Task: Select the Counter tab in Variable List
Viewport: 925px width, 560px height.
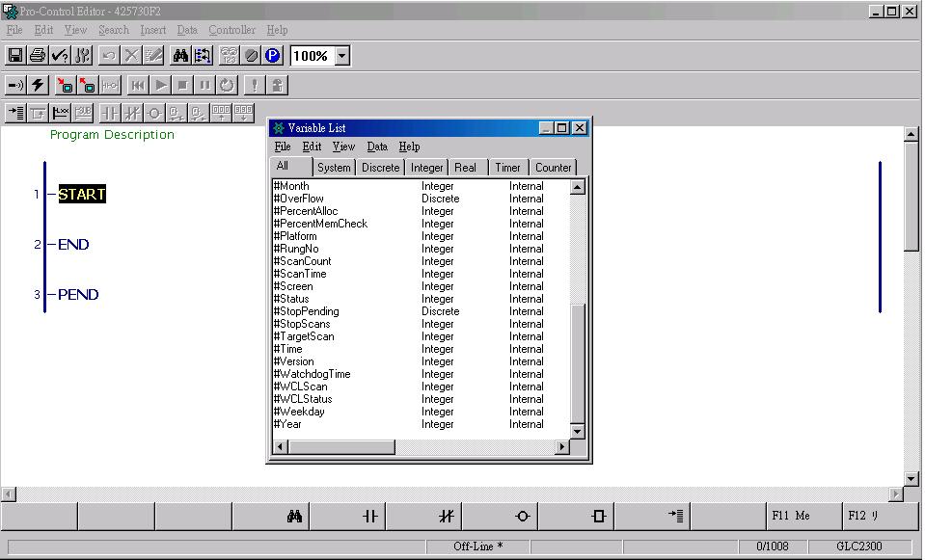Action: tap(553, 168)
